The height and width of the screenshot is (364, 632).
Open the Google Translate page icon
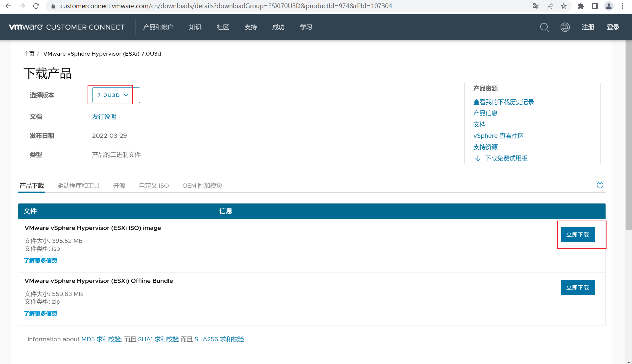tap(536, 6)
